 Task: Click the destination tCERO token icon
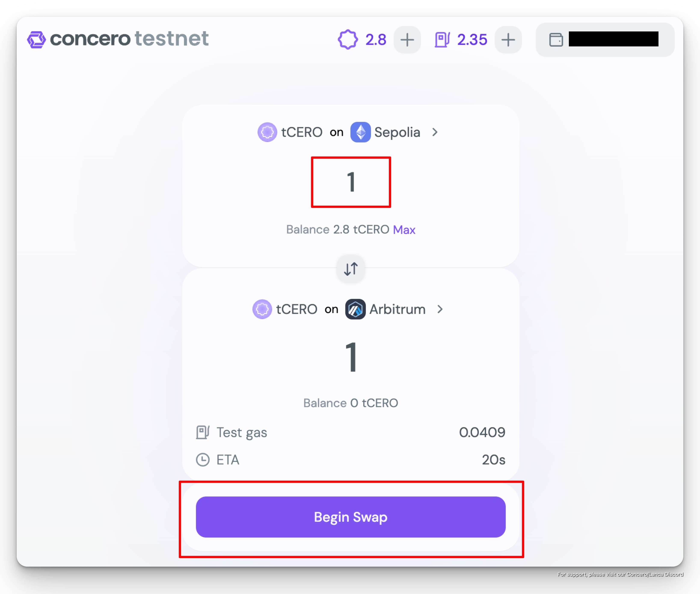[x=262, y=309]
